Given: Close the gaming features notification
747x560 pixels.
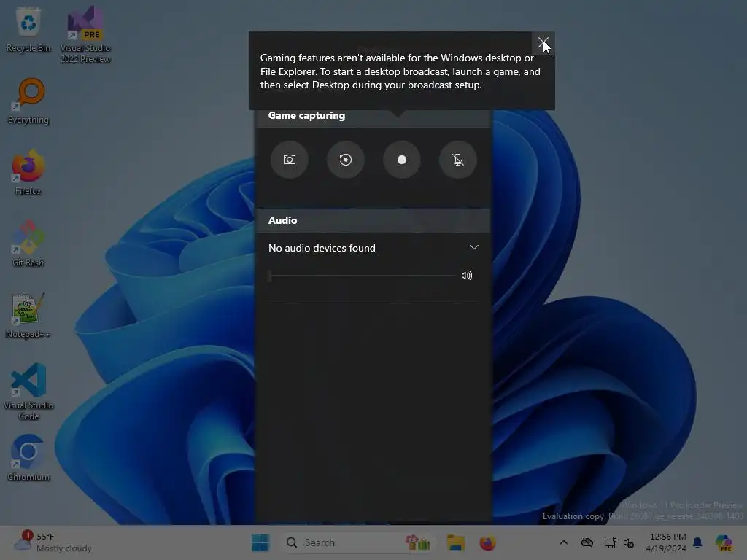Looking at the screenshot, I should pyautogui.click(x=543, y=43).
